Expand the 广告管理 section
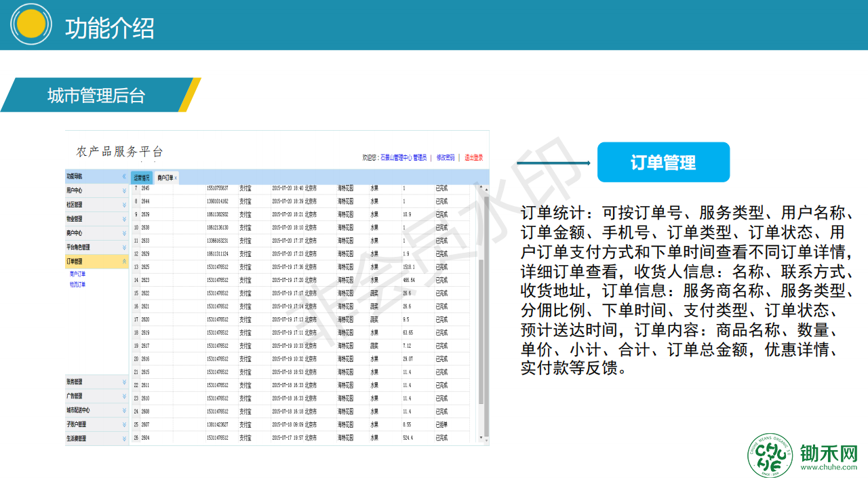 pos(124,396)
